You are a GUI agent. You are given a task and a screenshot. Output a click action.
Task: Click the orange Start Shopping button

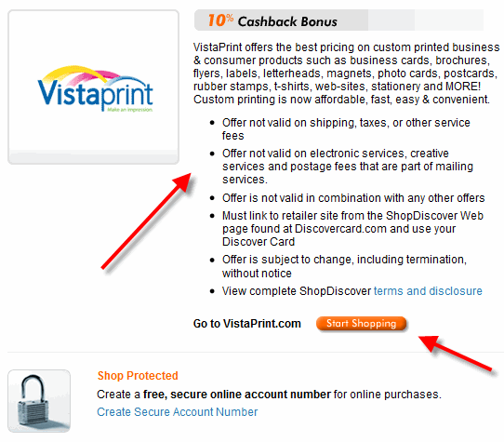(x=362, y=324)
